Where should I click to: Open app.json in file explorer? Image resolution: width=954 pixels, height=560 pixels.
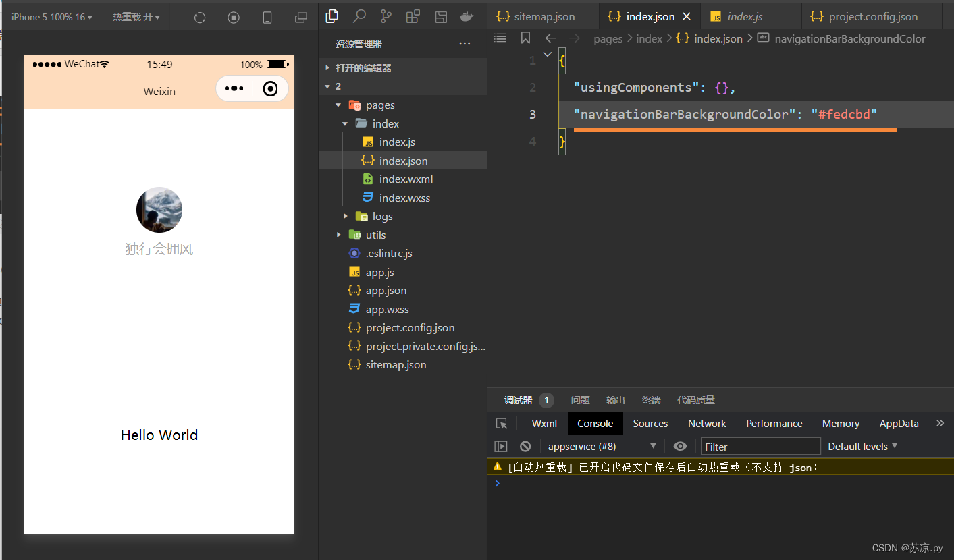tap(386, 291)
